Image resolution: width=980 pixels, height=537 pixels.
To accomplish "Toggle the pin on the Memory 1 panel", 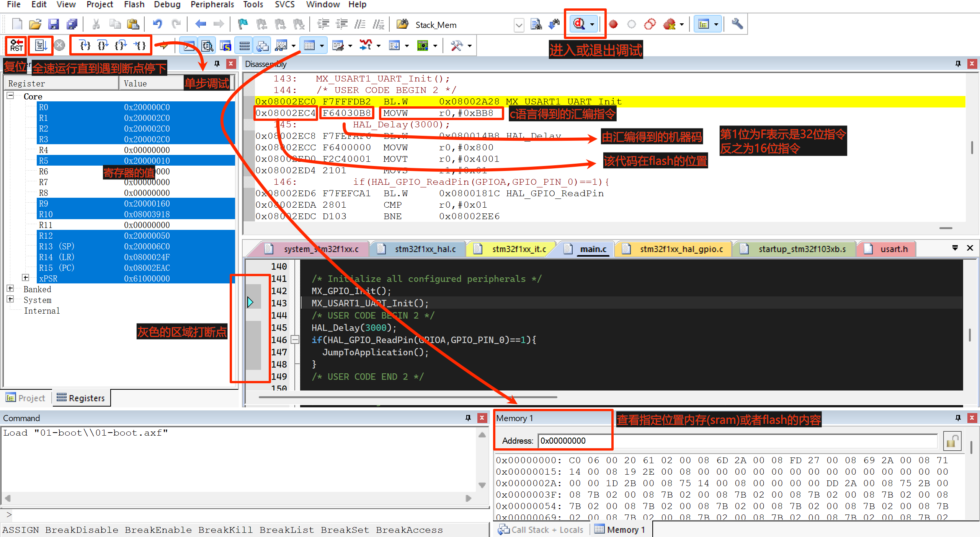I will pyautogui.click(x=958, y=418).
